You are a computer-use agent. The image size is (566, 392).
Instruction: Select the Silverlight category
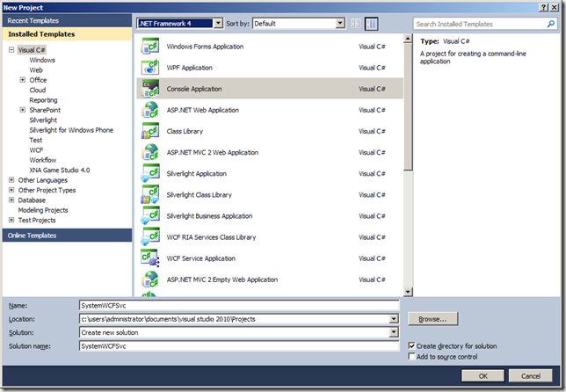43,120
